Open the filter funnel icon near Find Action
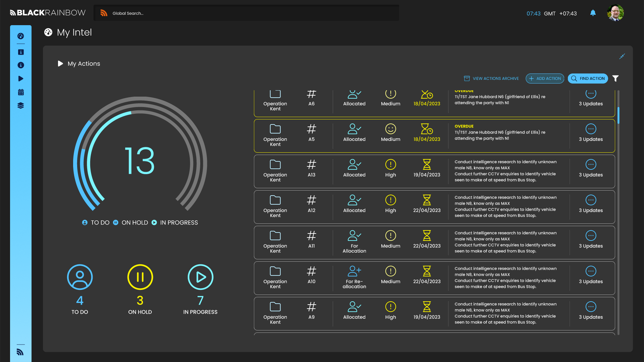644x362 pixels. tap(616, 78)
